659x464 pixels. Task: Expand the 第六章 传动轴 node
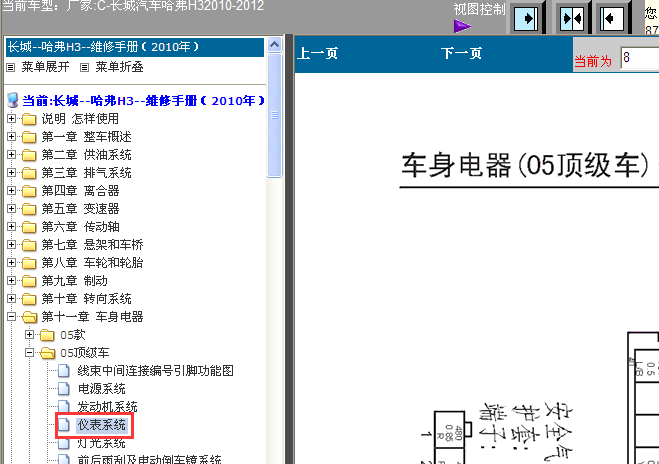coord(11,227)
